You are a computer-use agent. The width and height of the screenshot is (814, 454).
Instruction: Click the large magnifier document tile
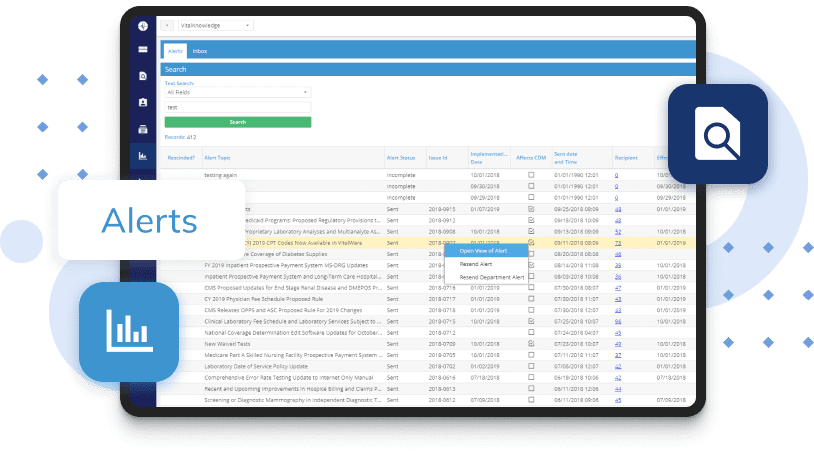(717, 135)
